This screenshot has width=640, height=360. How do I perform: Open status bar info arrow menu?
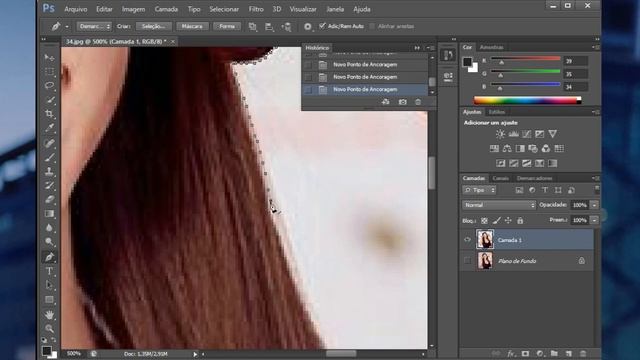tap(195, 354)
